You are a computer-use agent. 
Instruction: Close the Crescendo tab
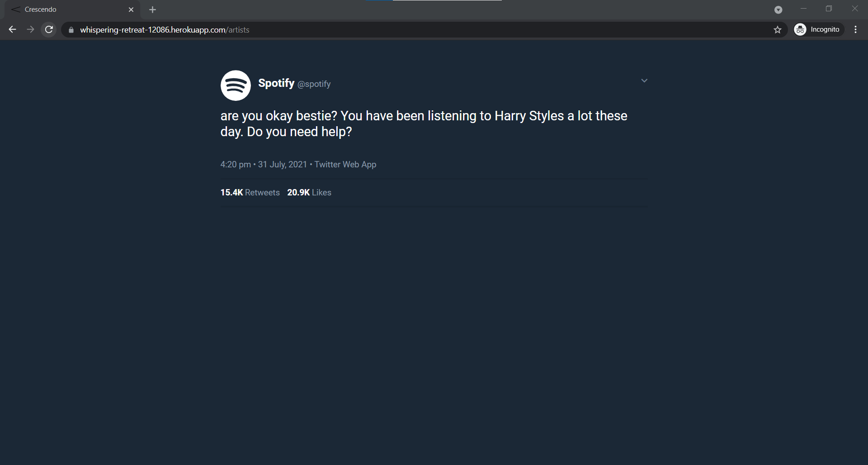(131, 9)
